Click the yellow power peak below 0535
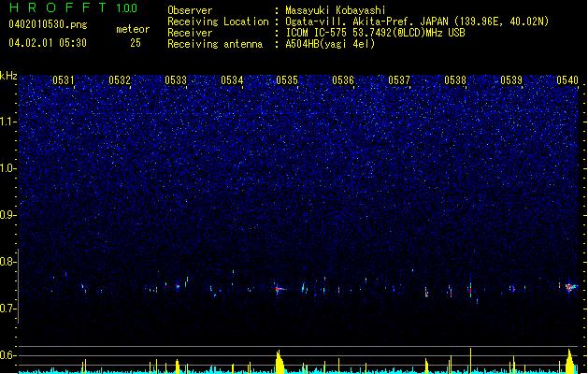The width and height of the screenshot is (588, 374). click(x=280, y=363)
